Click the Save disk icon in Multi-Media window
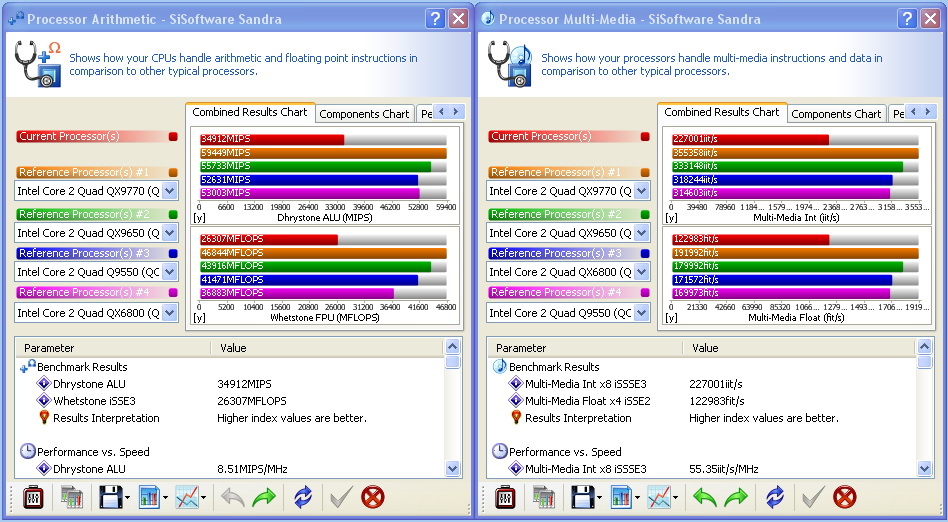 point(582,498)
